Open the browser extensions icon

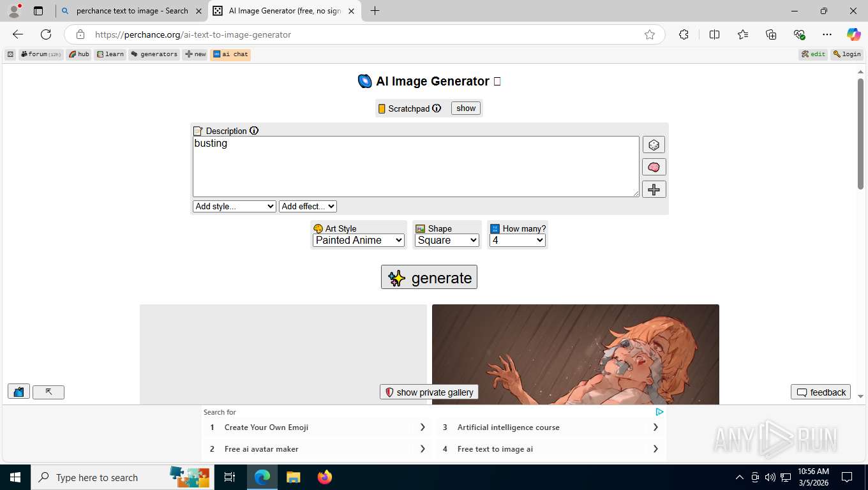[x=684, y=34]
